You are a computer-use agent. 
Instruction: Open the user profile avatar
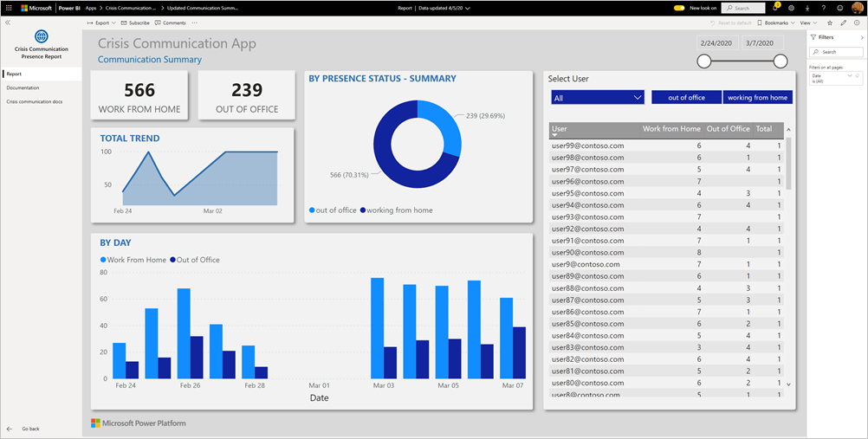tap(857, 9)
